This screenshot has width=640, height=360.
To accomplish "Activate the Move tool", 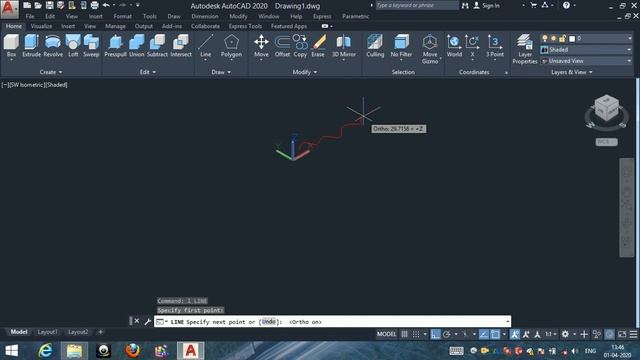I will [x=261, y=46].
